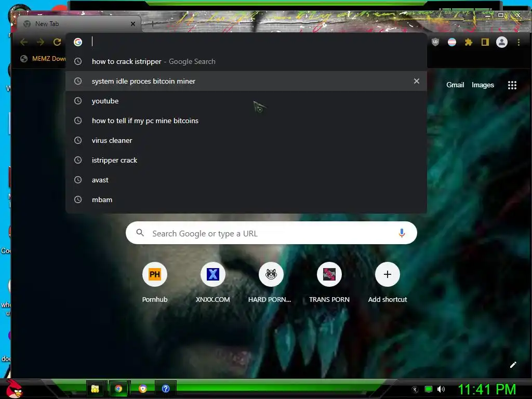Screen dimensions: 532x399
Task: Open MEMZ Download bookmark
Action: click(x=44, y=59)
